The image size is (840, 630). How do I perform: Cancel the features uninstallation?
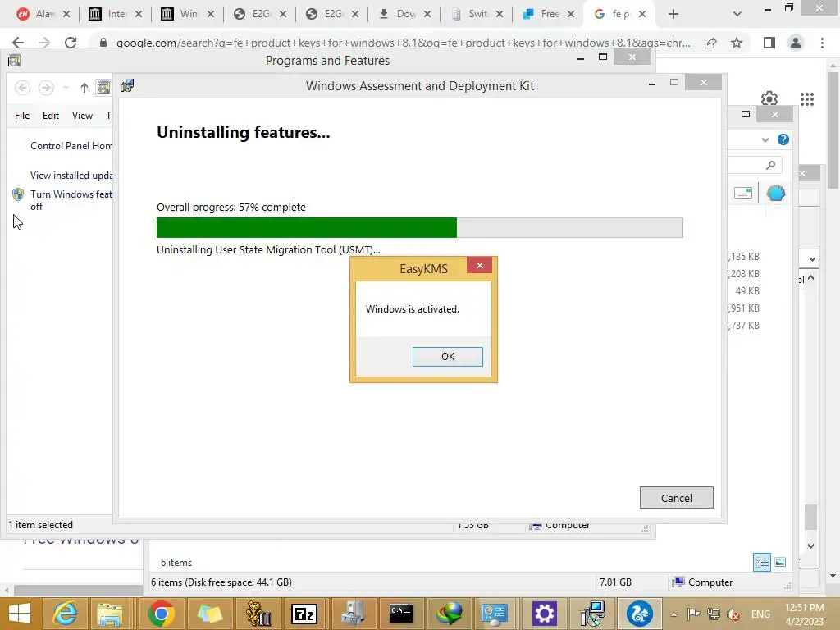[x=676, y=498]
